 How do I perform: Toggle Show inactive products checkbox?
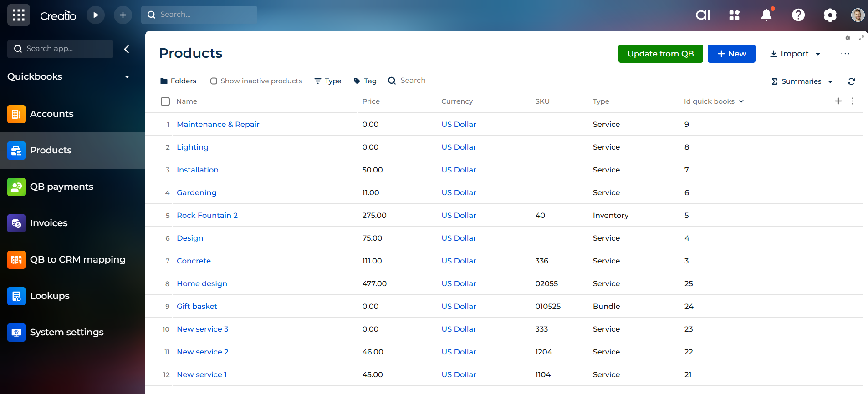[x=214, y=81]
